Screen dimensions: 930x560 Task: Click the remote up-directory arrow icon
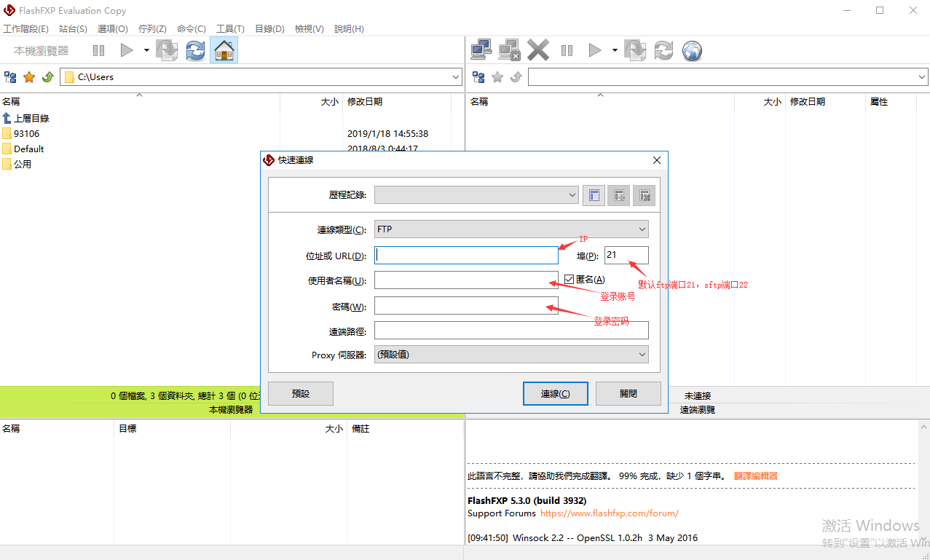click(516, 76)
